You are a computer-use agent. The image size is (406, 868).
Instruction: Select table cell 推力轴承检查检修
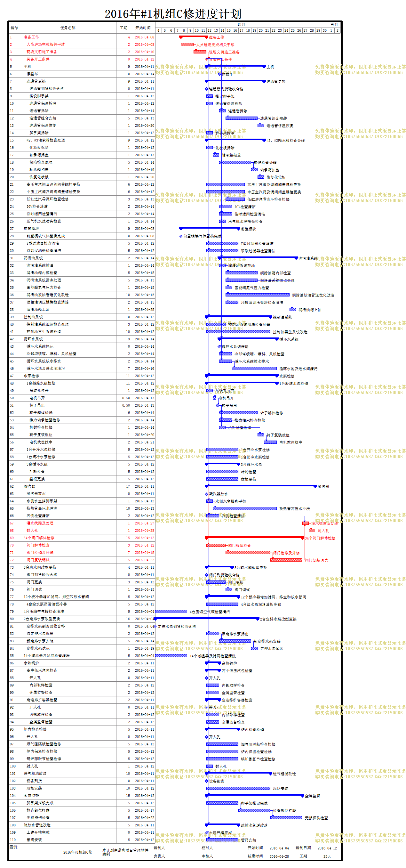[44, 420]
